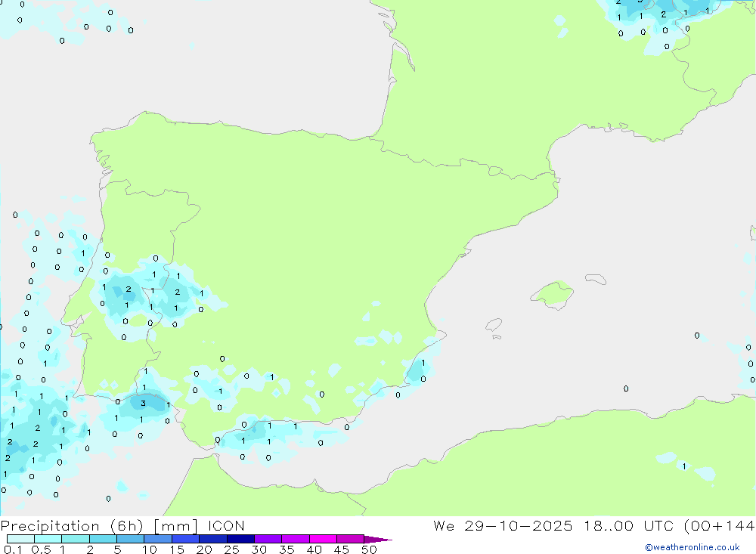Click the '0.5' legend label
Viewport: 756px width, 554px height.
(41, 549)
